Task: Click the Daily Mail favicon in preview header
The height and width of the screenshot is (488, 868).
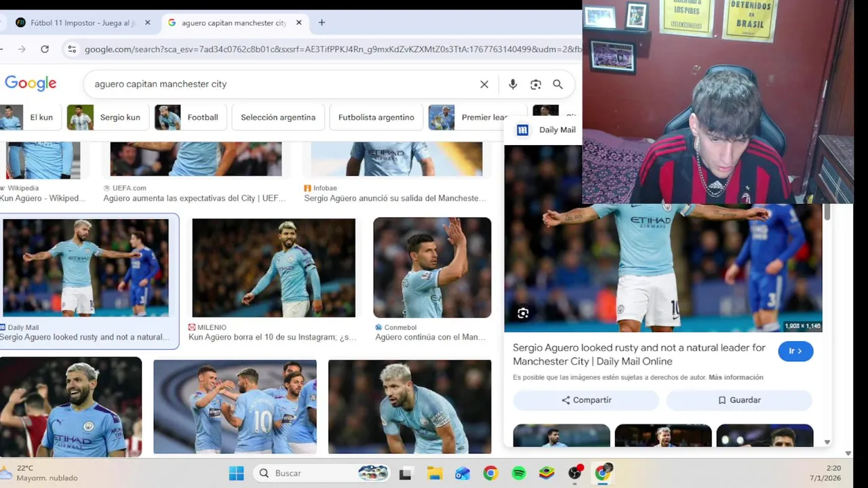Action: 523,130
